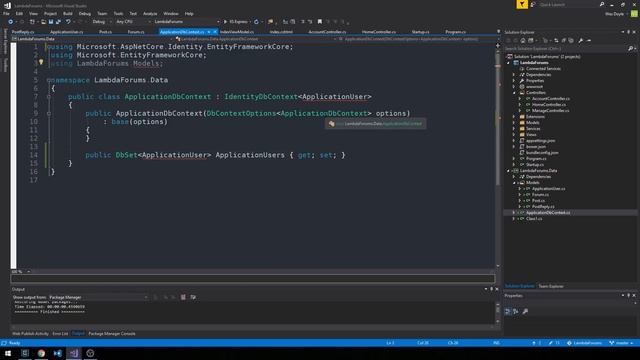Click the Undo toolbar icon
Viewport: 640px width, 360px height.
tap(68, 22)
